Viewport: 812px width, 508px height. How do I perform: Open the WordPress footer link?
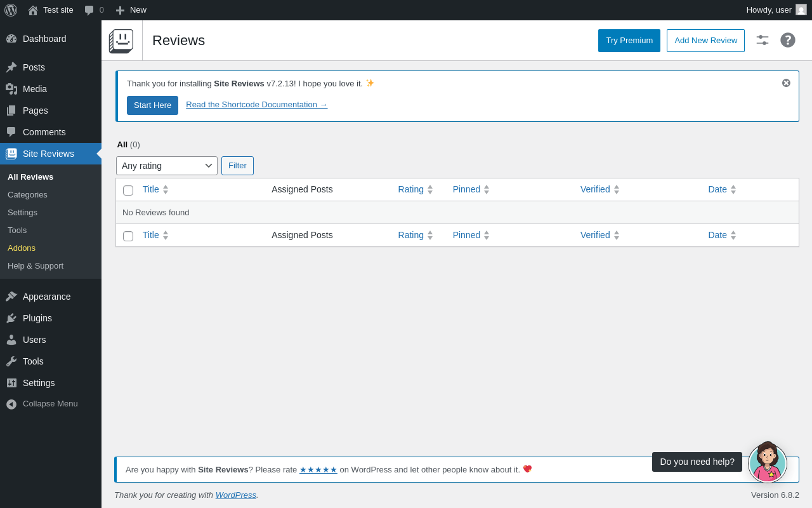pos(236,495)
